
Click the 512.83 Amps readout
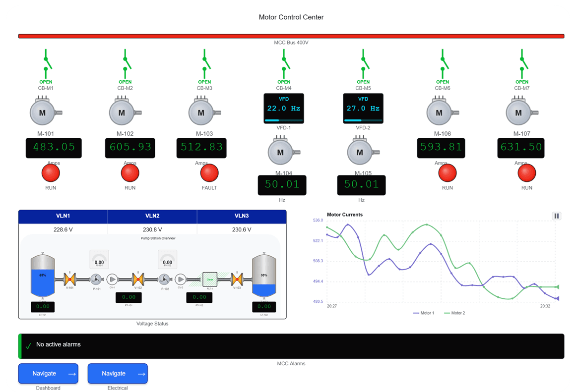coord(201,148)
